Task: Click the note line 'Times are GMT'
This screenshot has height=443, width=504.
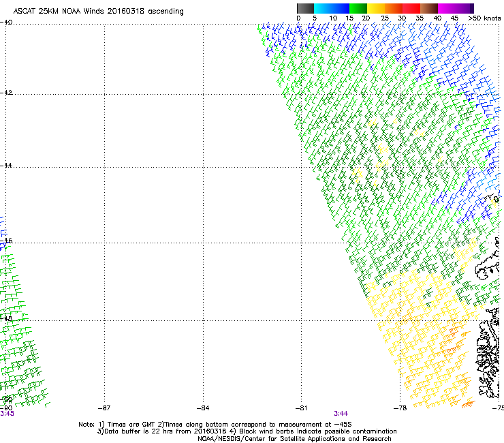Action: point(131,425)
